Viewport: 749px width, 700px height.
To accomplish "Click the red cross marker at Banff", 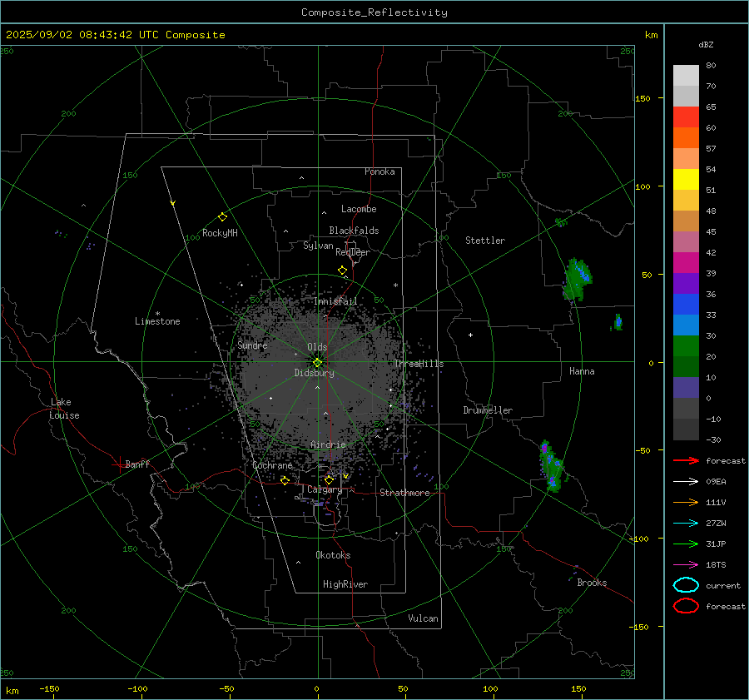I will pyautogui.click(x=119, y=464).
